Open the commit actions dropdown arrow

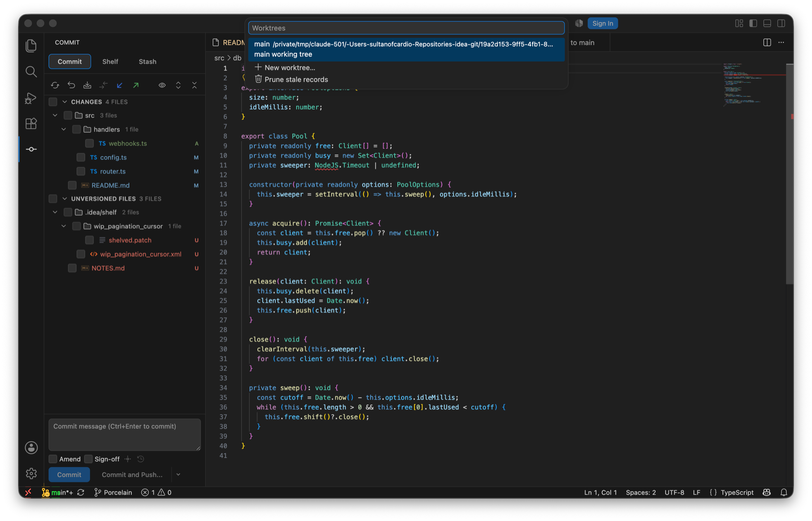(x=178, y=475)
